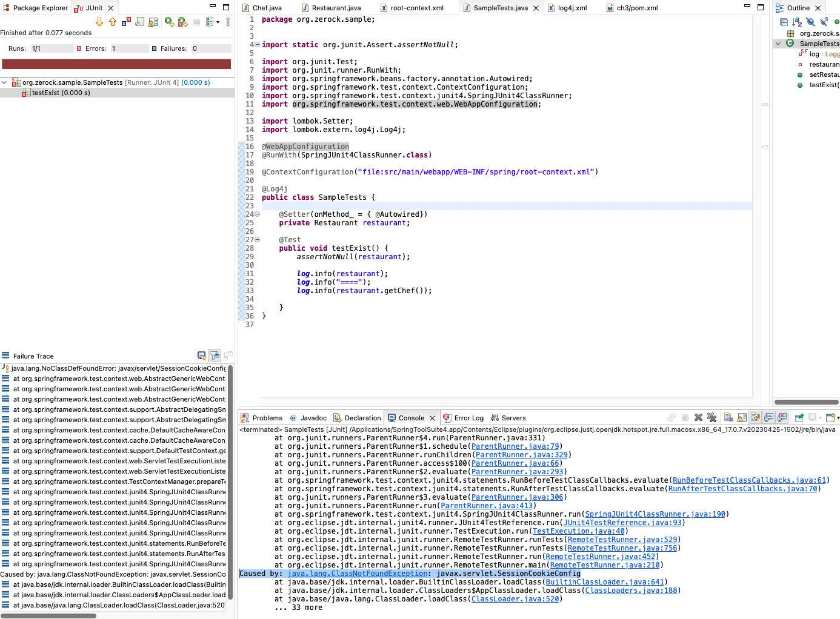
Task: Click the Errors count field
Action: point(129,48)
